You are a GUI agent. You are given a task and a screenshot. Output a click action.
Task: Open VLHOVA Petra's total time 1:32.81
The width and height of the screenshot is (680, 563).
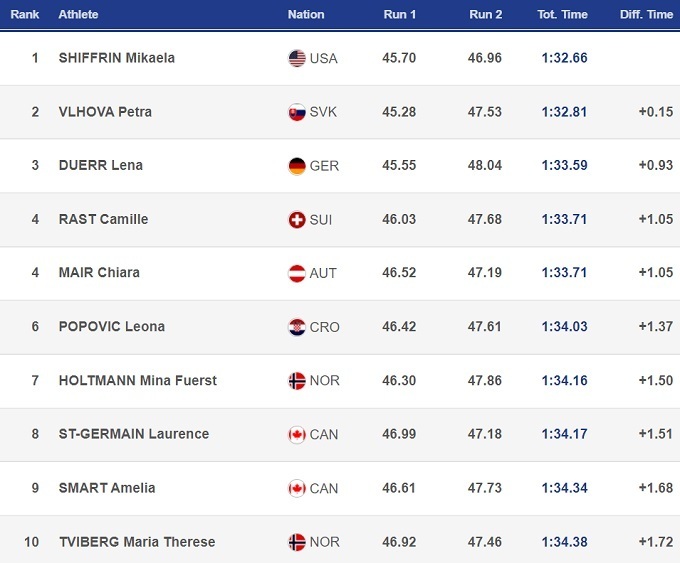[564, 112]
